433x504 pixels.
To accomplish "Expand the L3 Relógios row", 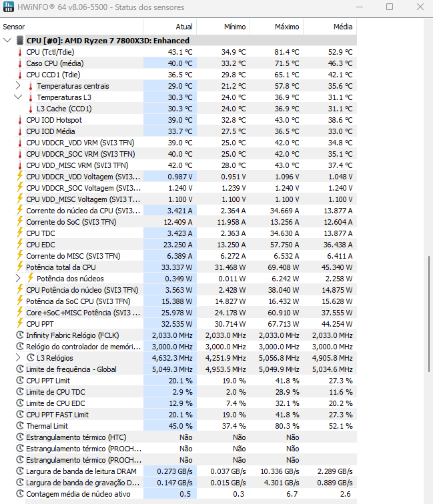I will 18,358.
